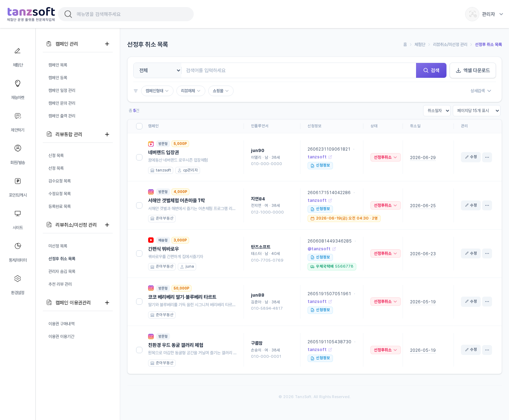Open the 재능마켓 lightbulb icon
The height and width of the screenshot is (420, 509).
click(18, 83)
